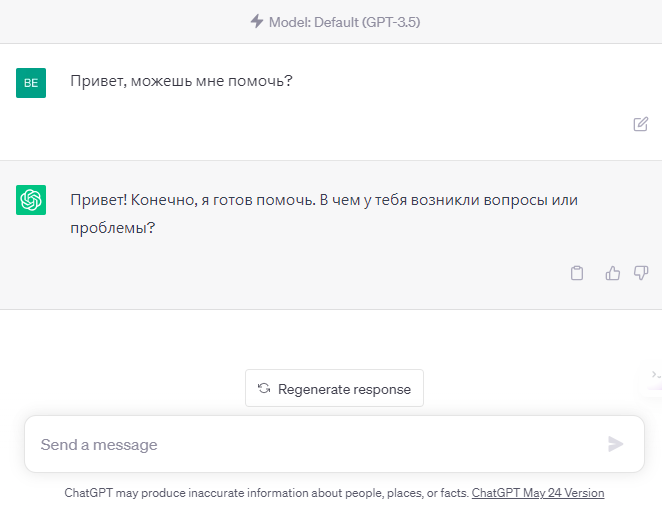Click the word 'проблемы?' in the reply
662x516 pixels.
point(113,228)
